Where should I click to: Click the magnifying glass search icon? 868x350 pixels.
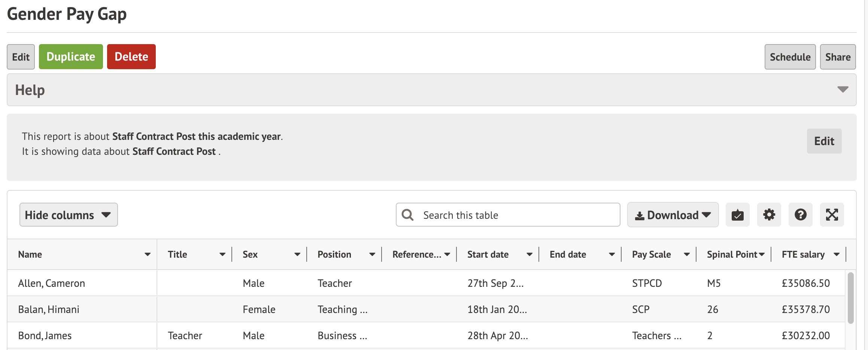tap(407, 215)
